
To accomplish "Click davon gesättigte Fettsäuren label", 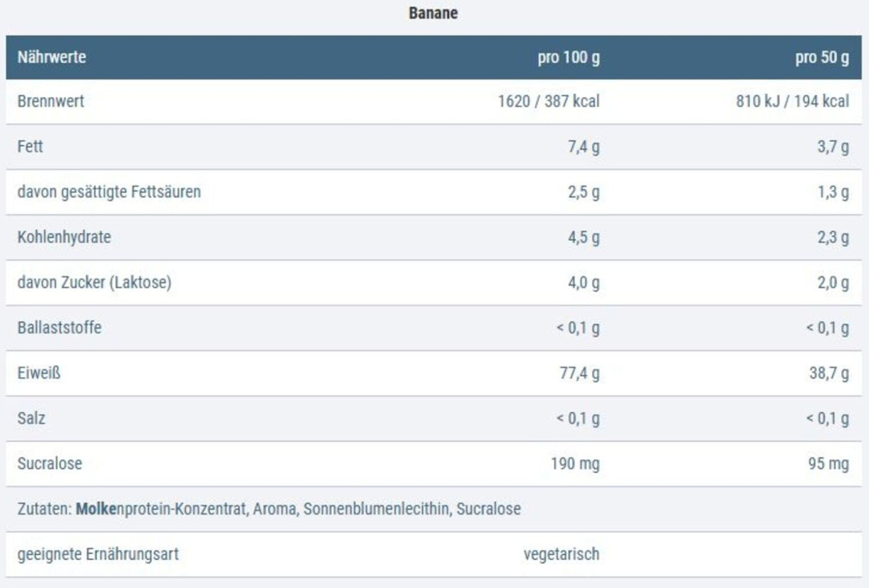I will click(109, 192).
